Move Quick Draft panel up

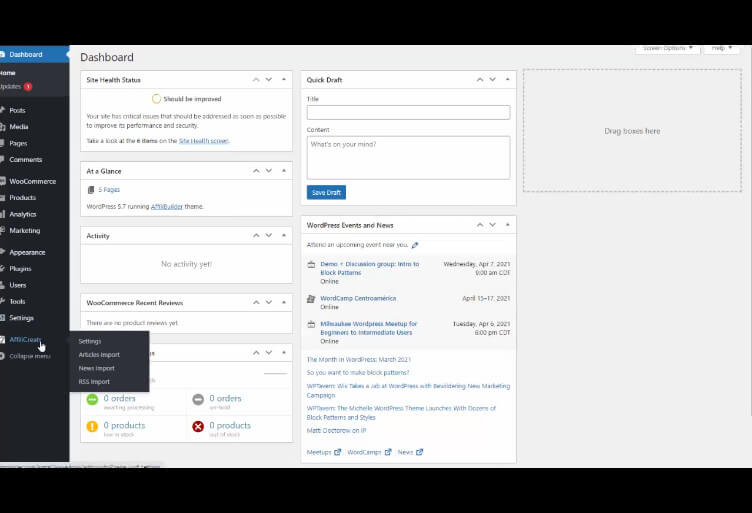[480, 80]
